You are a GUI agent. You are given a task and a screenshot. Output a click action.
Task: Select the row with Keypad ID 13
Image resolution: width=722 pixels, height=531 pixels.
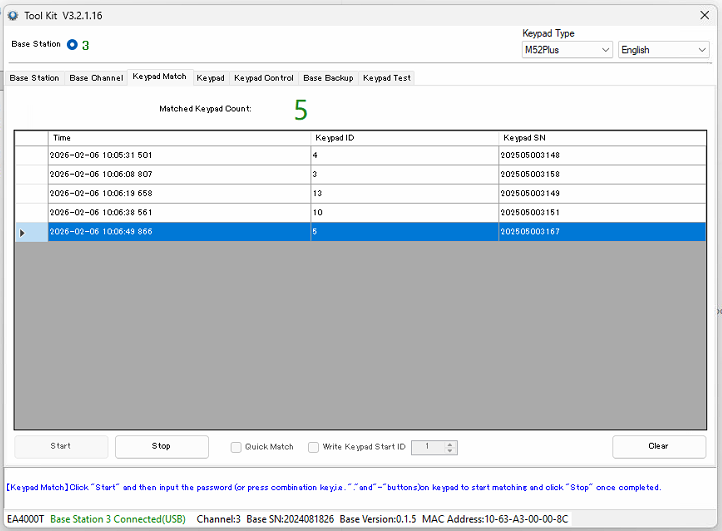click(x=404, y=194)
